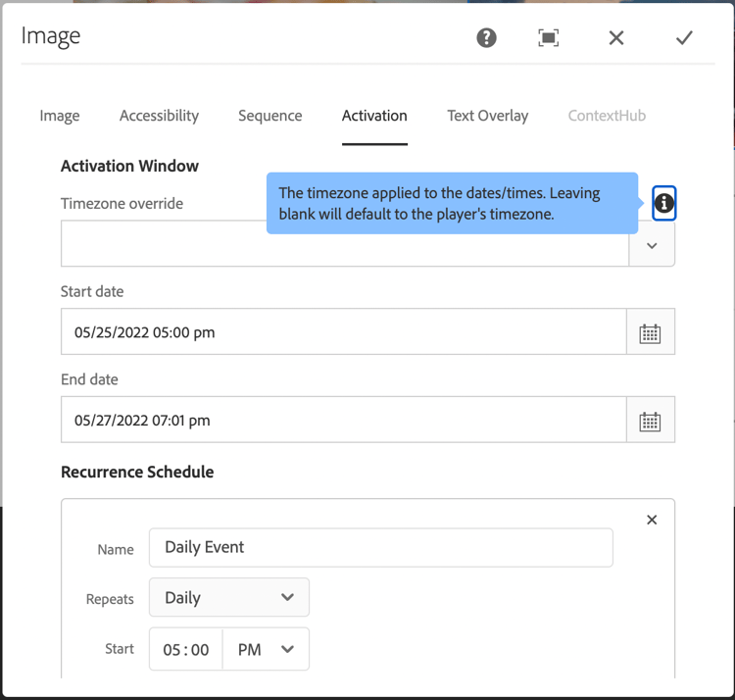This screenshot has width=735, height=700.
Task: Click the 05:00 start time field
Action: 186,649
